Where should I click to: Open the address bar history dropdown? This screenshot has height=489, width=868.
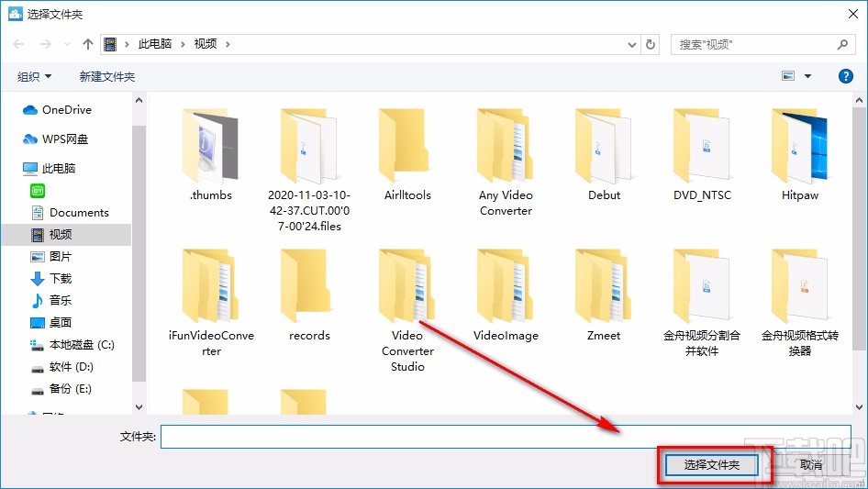(x=631, y=45)
